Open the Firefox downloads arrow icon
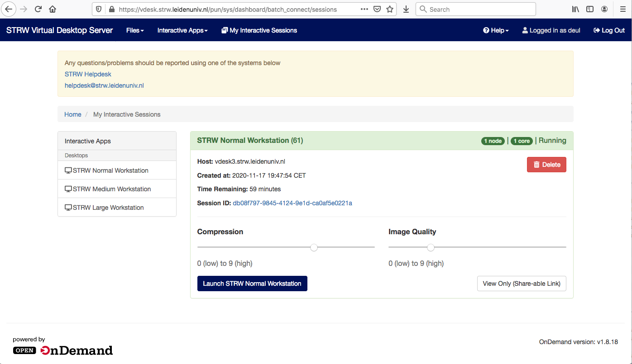The height and width of the screenshot is (364, 632). [x=406, y=9]
